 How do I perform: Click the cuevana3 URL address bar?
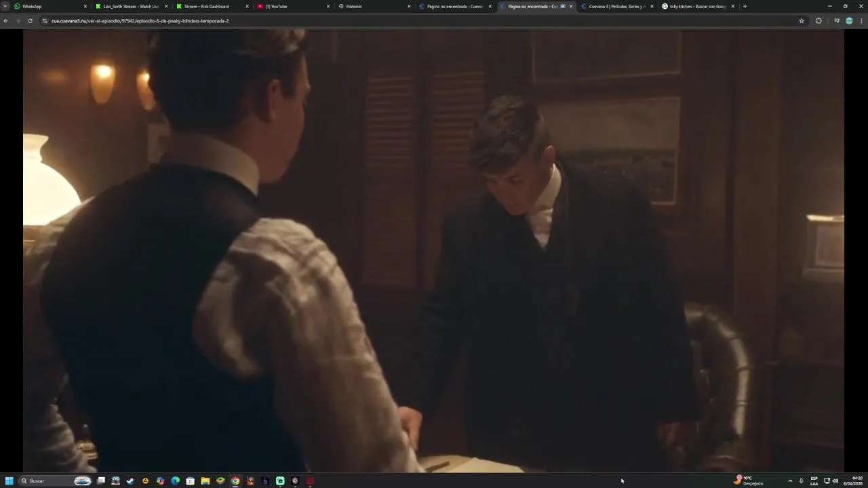click(420, 21)
